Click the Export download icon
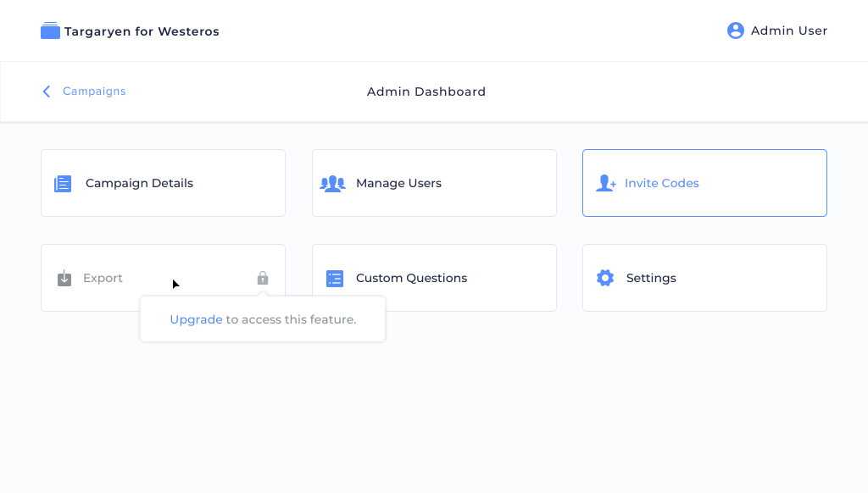 (64, 278)
